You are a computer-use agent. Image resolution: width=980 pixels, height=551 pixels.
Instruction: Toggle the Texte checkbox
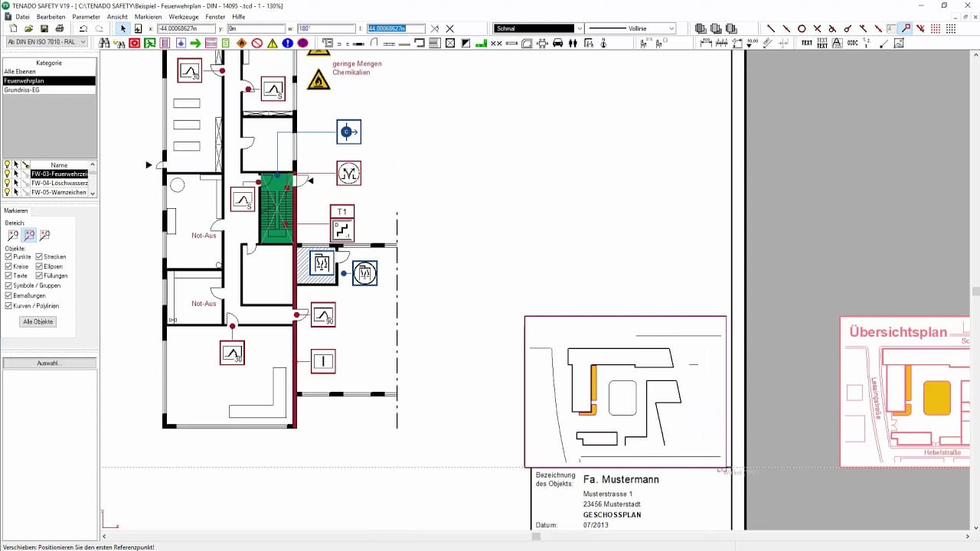tap(8, 275)
